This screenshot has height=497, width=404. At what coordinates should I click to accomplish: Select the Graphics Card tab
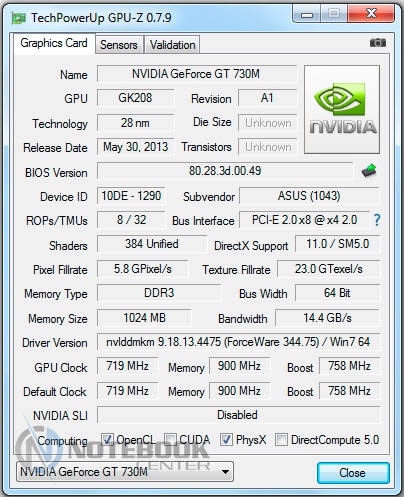54,43
